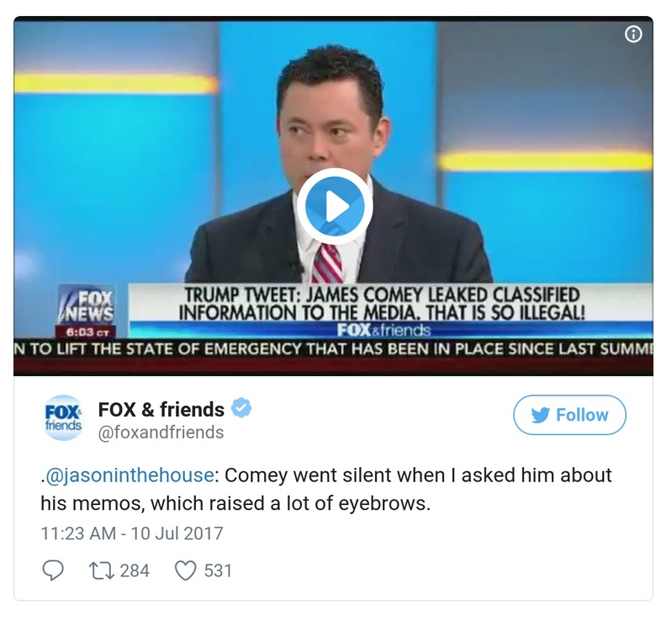Click the Trump Tweet headline banner
Image resolution: width=672 pixels, height=621 pixels.
tap(382, 304)
